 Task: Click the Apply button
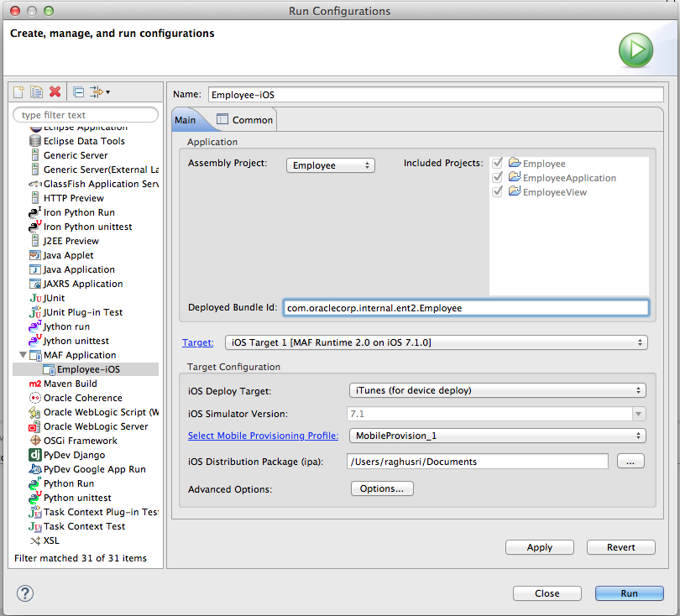click(540, 547)
